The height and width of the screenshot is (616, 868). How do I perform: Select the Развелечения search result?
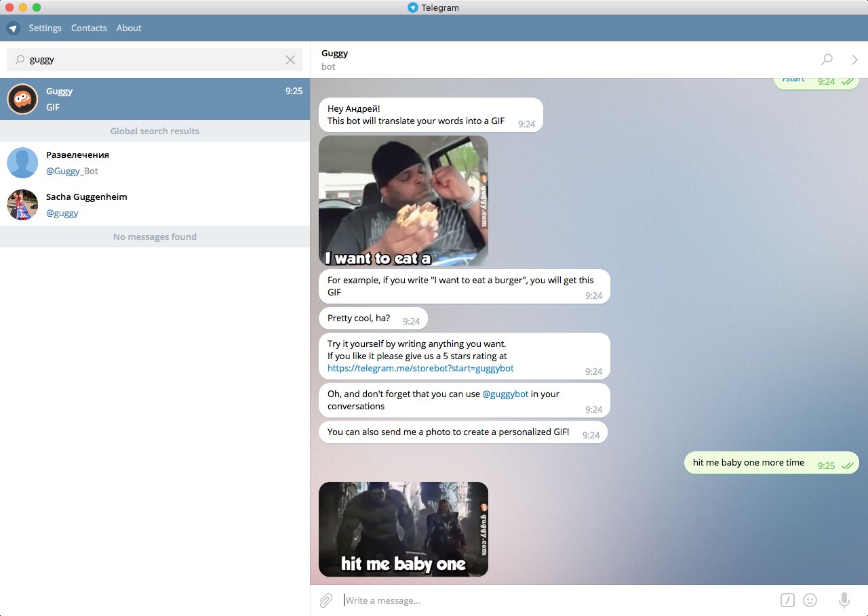click(x=155, y=163)
